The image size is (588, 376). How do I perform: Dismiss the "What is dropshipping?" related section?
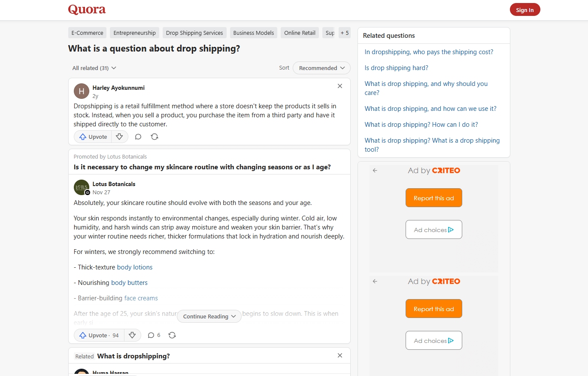[x=339, y=355]
